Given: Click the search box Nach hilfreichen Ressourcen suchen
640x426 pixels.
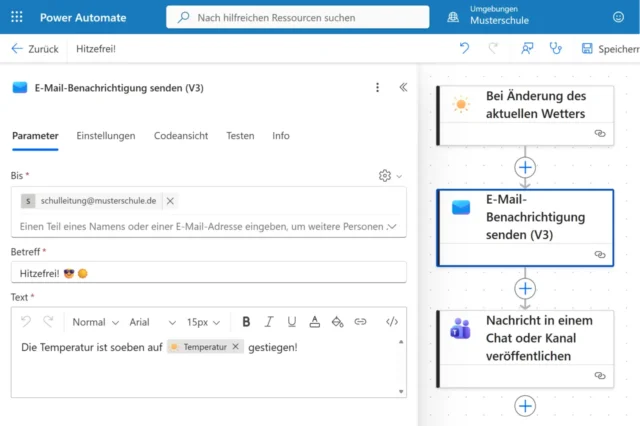Looking at the screenshot, I should 298,17.
